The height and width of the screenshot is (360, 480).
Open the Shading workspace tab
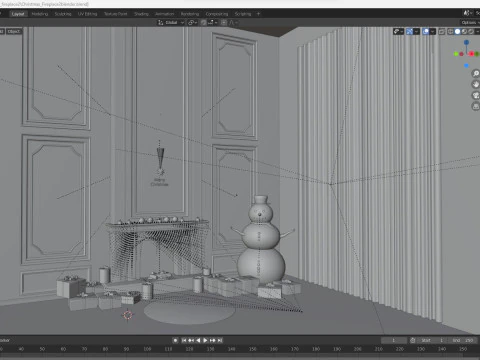coord(141,14)
